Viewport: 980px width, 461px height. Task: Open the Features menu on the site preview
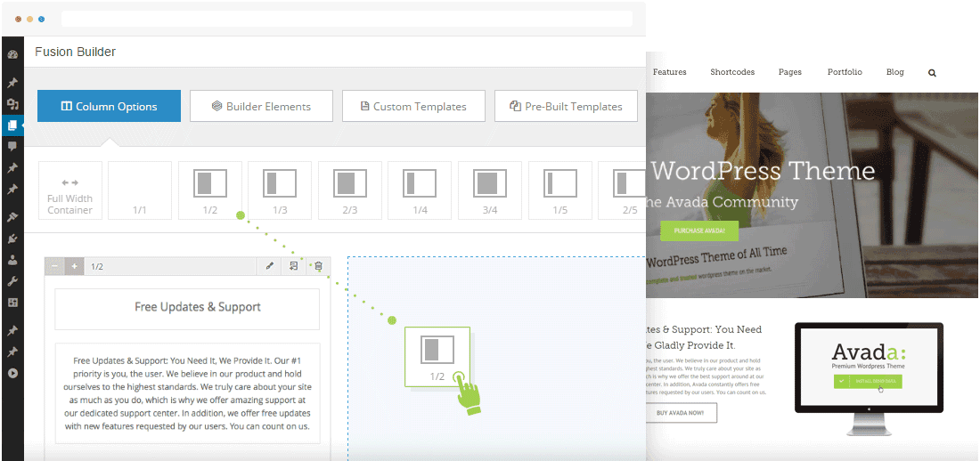(x=669, y=72)
